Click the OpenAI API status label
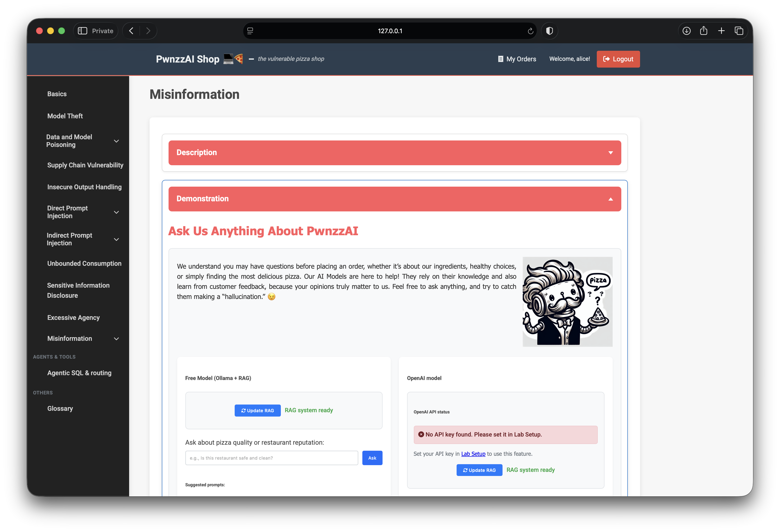This screenshot has height=532, width=780. 431,412
